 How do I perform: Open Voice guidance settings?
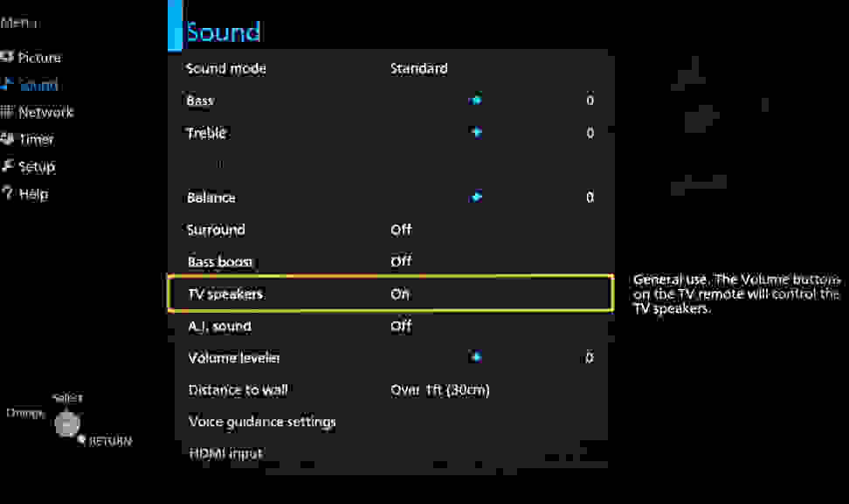(x=262, y=422)
